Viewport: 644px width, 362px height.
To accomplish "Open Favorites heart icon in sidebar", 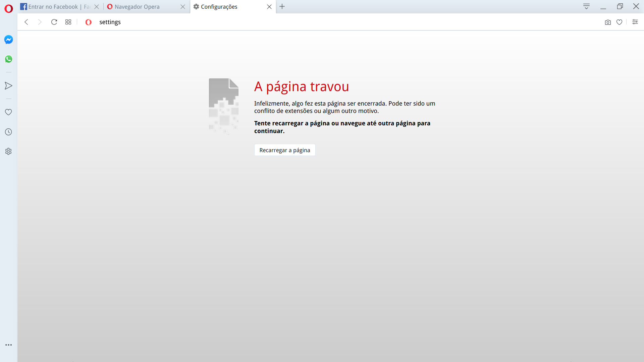I will 8,112.
